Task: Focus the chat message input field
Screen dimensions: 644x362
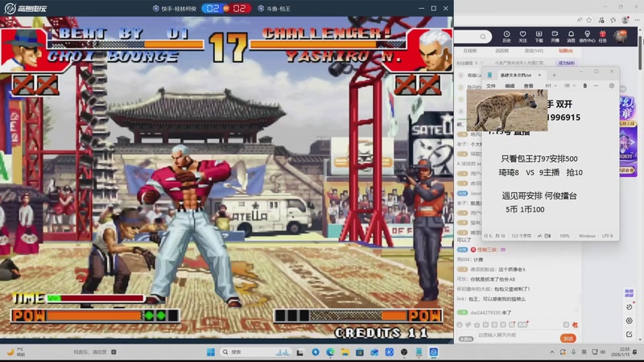Action: coord(515,335)
